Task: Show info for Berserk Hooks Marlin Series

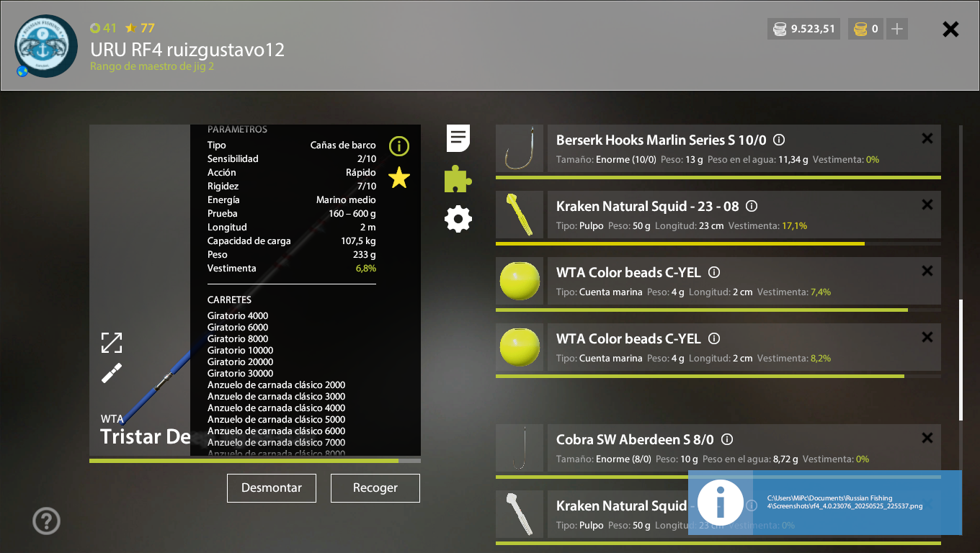Action: [x=779, y=140]
